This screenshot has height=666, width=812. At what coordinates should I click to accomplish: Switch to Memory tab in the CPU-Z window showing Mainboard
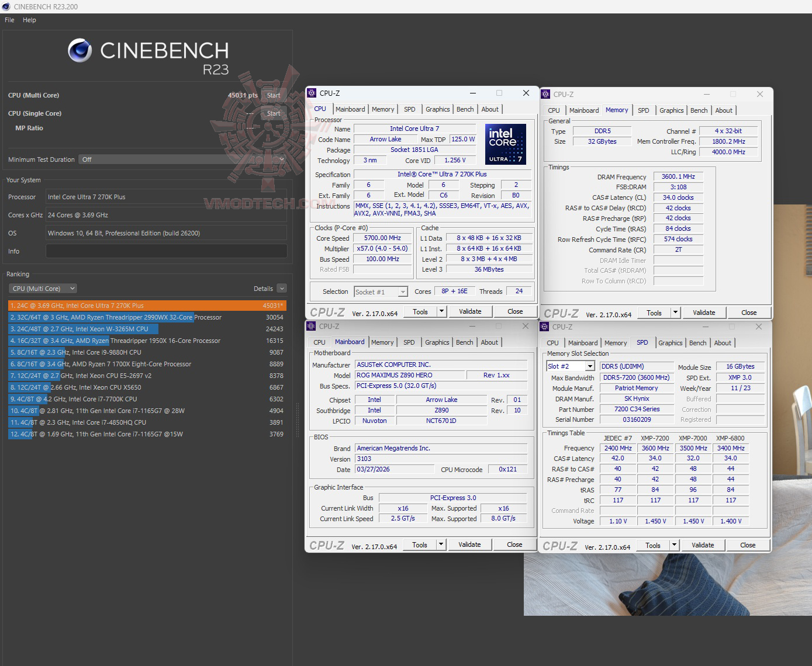tap(382, 342)
